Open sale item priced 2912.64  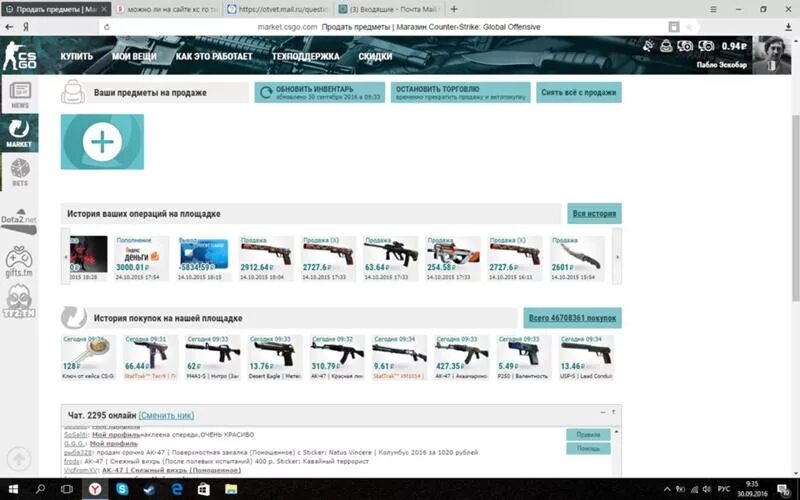(266, 258)
